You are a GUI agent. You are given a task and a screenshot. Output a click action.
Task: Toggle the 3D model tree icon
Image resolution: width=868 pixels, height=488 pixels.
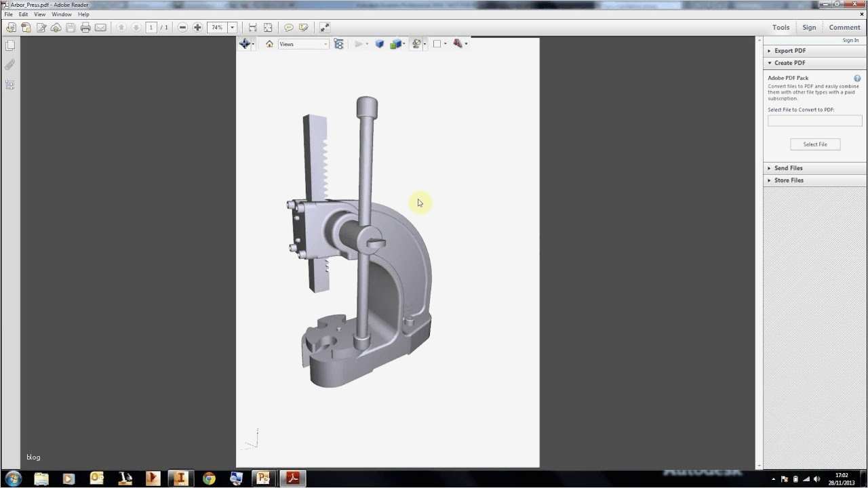339,44
